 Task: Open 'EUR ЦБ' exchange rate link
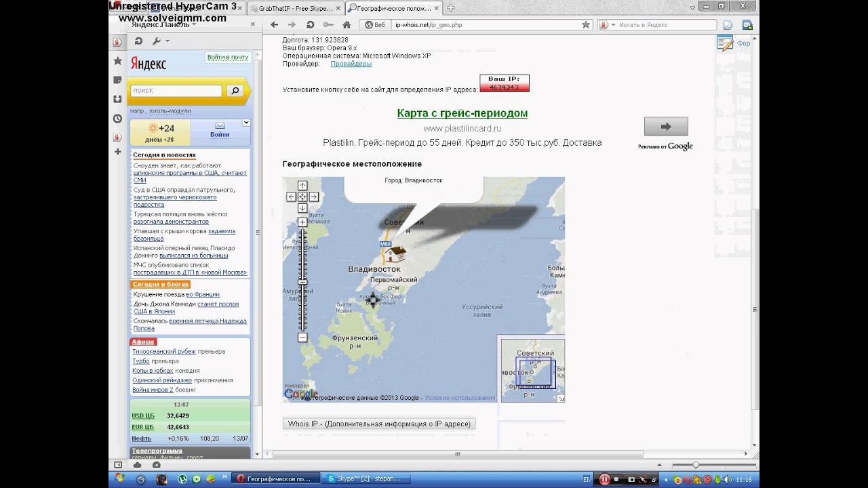(142, 427)
